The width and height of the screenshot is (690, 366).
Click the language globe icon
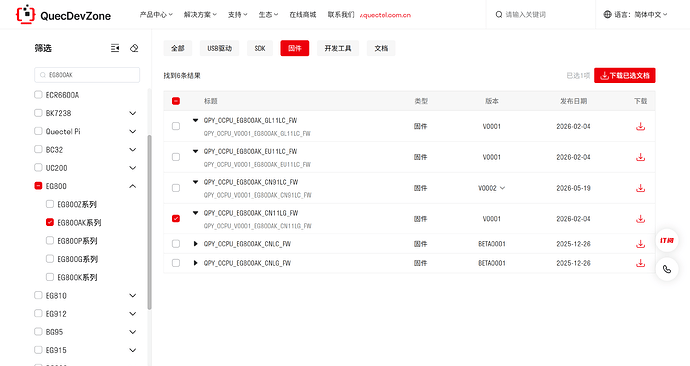[x=607, y=15]
